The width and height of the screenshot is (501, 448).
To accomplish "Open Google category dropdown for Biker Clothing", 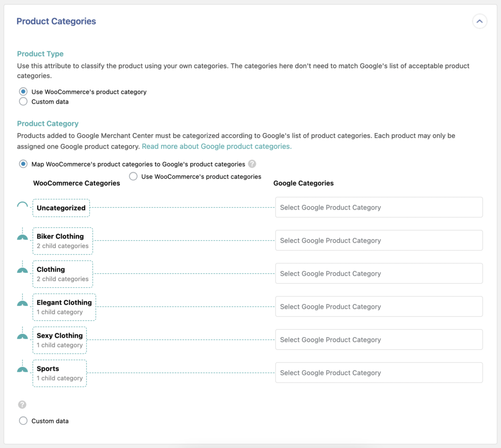I will (x=379, y=240).
